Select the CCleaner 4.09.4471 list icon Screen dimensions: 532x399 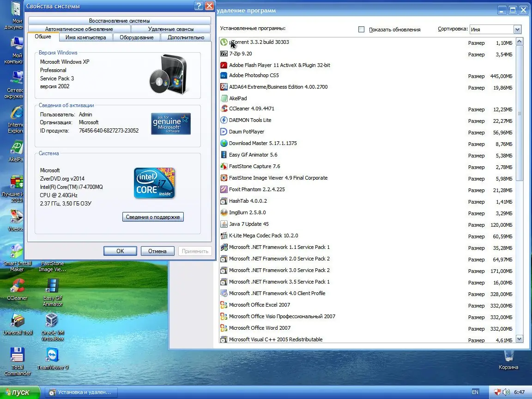point(224,109)
